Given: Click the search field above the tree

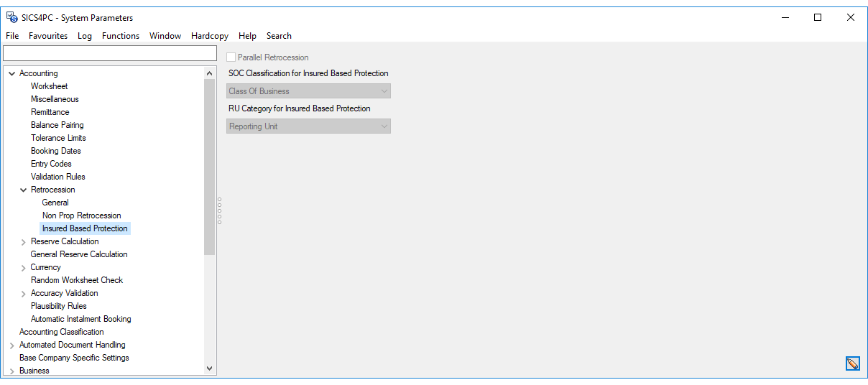Looking at the screenshot, I should coord(109,54).
